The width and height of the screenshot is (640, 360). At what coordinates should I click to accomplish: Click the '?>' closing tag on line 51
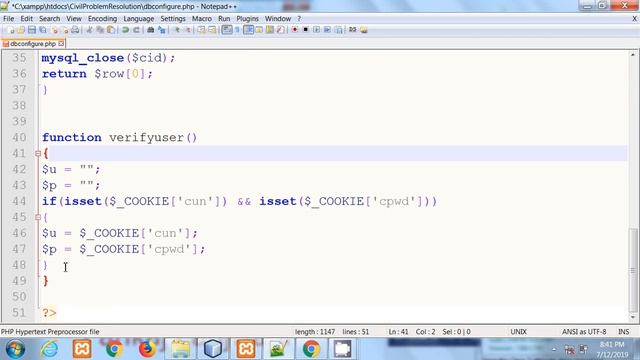coord(49,313)
